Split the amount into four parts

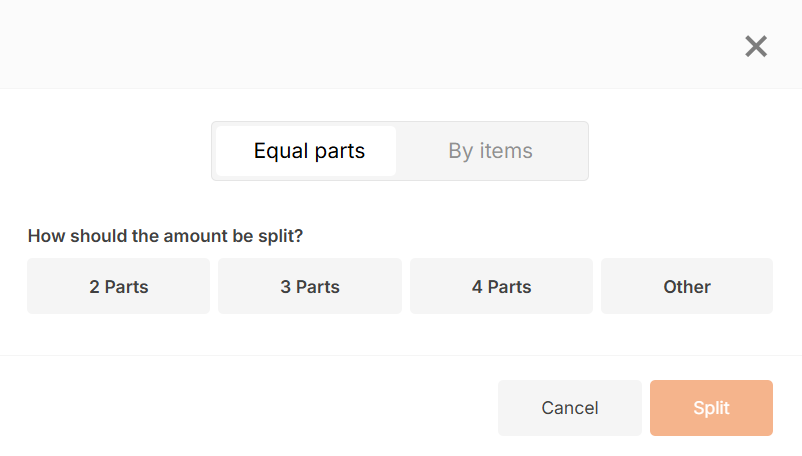(x=501, y=286)
